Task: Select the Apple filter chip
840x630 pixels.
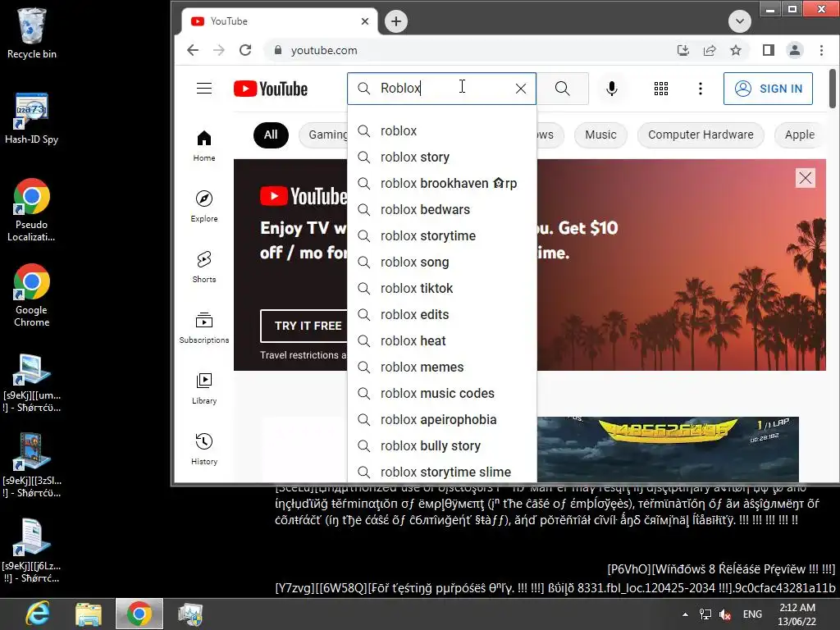Action: point(799,135)
